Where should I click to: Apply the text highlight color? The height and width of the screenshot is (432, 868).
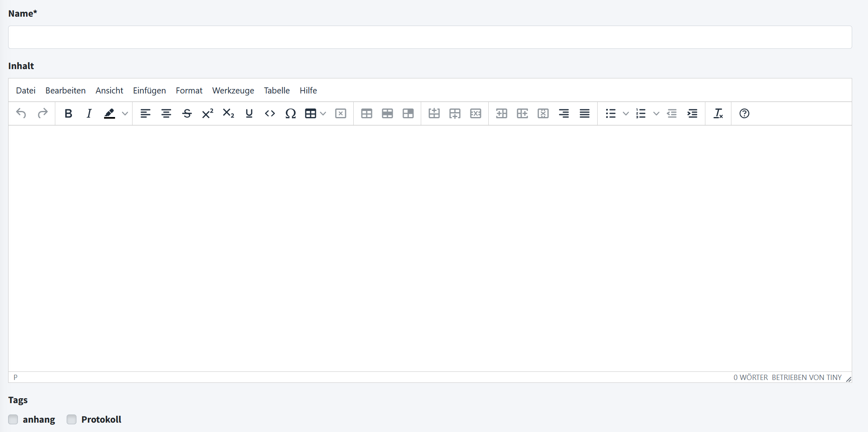coord(109,113)
